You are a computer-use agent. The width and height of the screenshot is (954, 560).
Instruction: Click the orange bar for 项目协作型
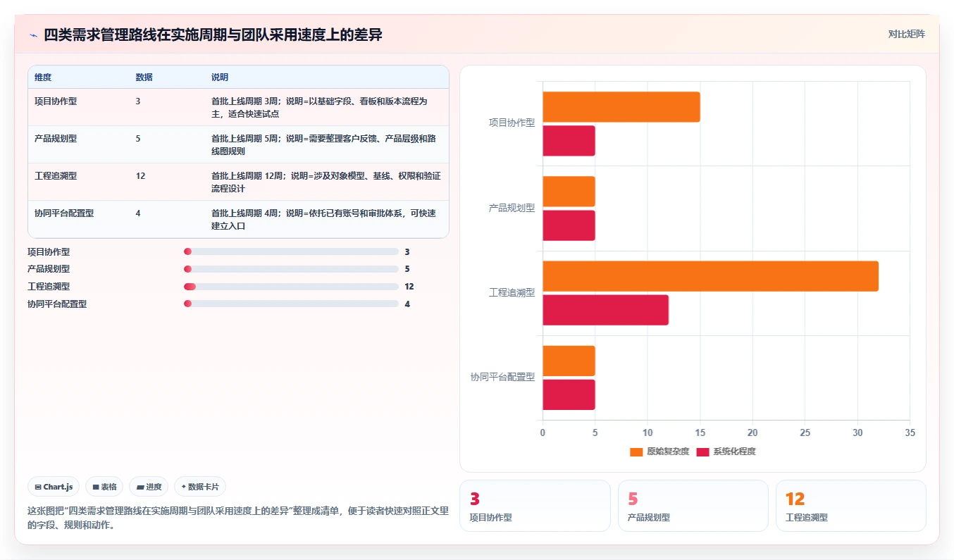621,107
